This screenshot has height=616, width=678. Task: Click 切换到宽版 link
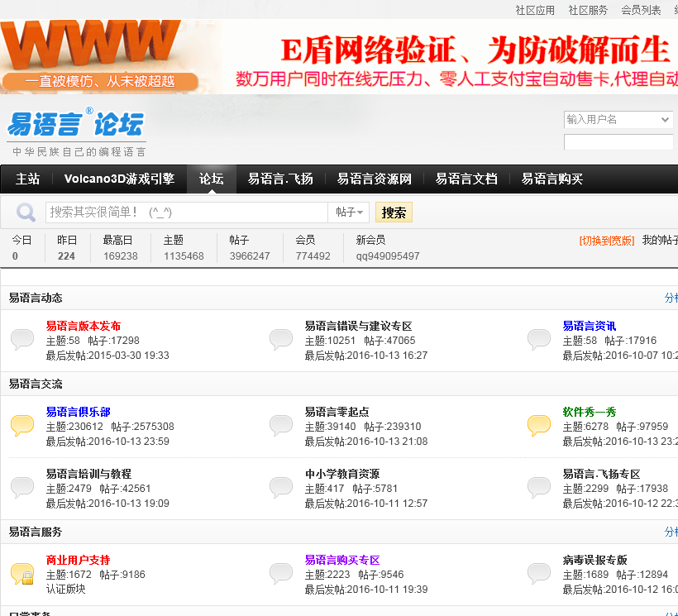[607, 241]
